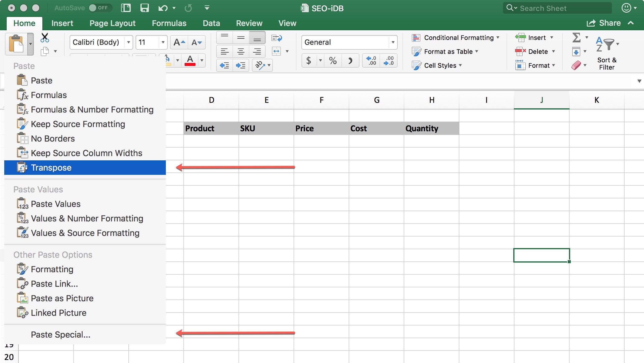This screenshot has width=644, height=363.
Task: Click the AutoSum sigma icon
Action: pos(576,38)
